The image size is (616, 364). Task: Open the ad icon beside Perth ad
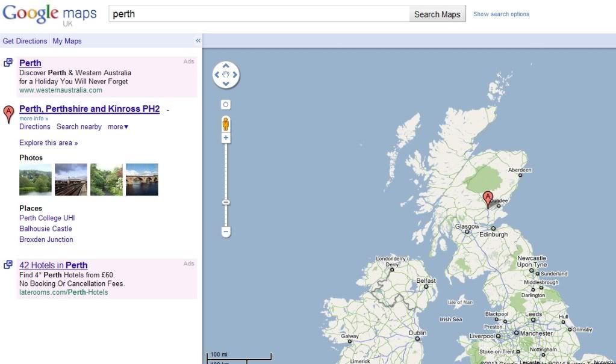[8, 63]
